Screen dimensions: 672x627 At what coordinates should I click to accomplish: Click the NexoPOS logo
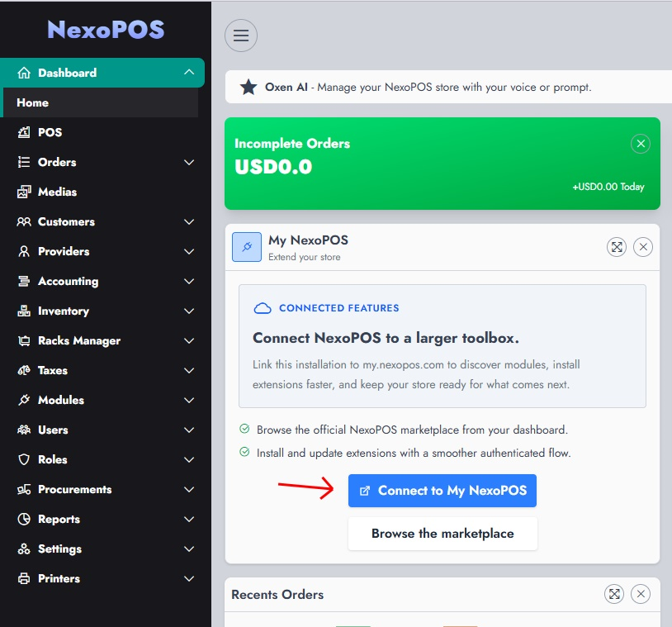[x=106, y=30]
